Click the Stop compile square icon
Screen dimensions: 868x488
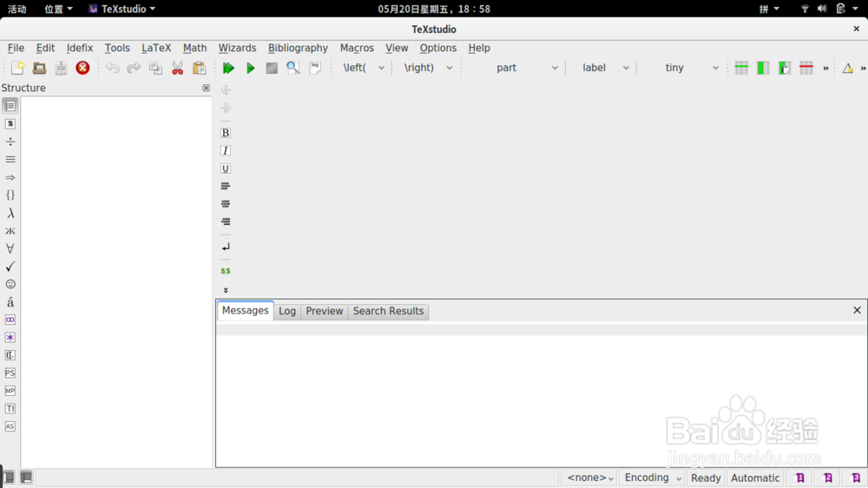(x=272, y=68)
